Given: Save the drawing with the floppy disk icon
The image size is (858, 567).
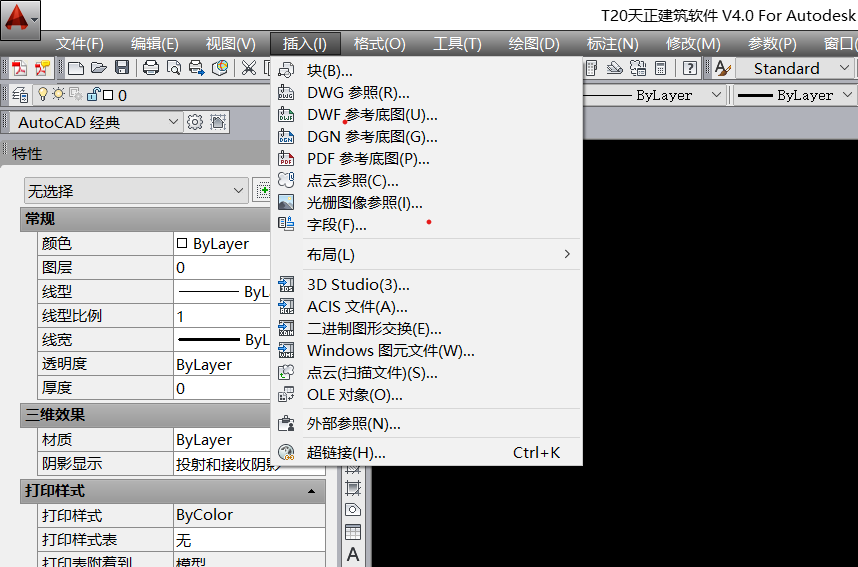Looking at the screenshot, I should tap(122, 68).
